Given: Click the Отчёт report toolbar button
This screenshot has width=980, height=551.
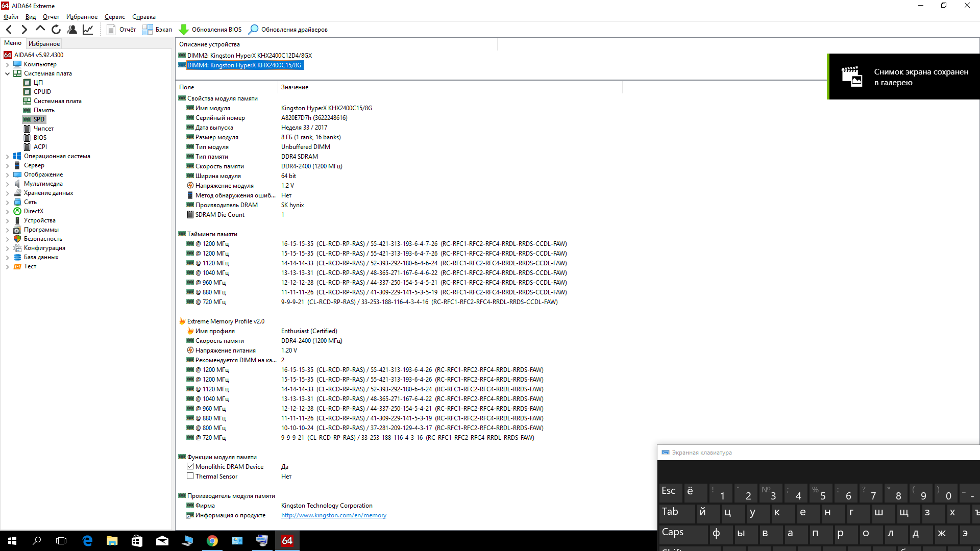Looking at the screenshot, I should point(121,30).
